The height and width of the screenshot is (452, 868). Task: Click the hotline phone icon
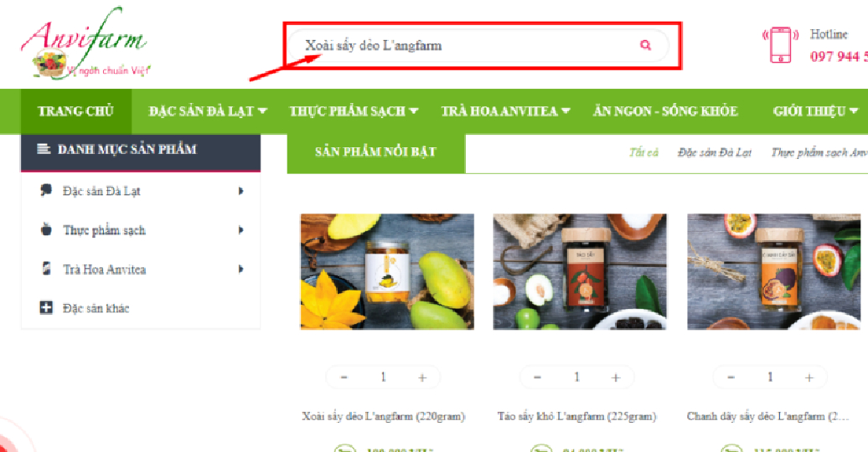pos(781,44)
